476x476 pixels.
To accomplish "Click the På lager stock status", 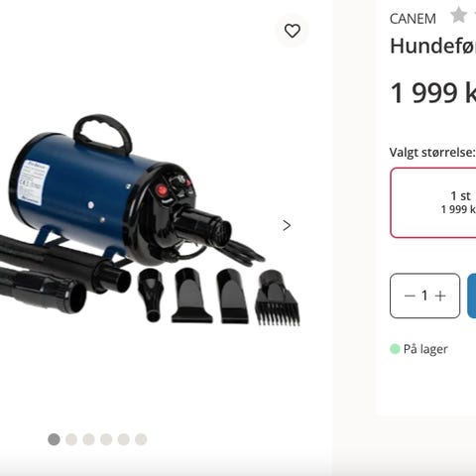I will click(x=425, y=349).
